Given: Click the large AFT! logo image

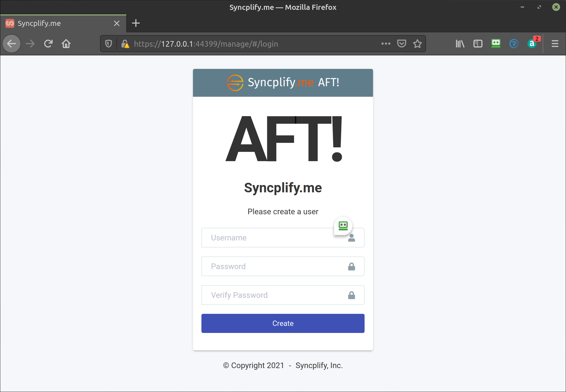Looking at the screenshot, I should pos(284,139).
